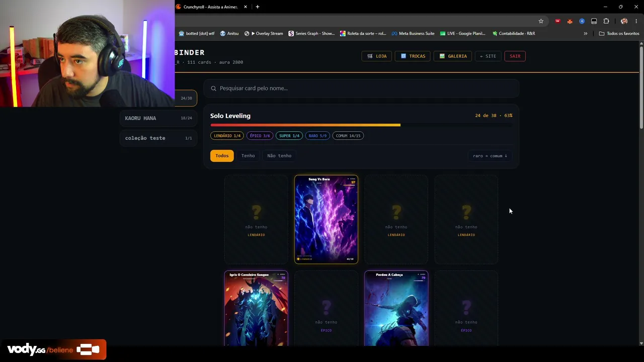Open the Roleta da sorte bookmark

(363, 34)
